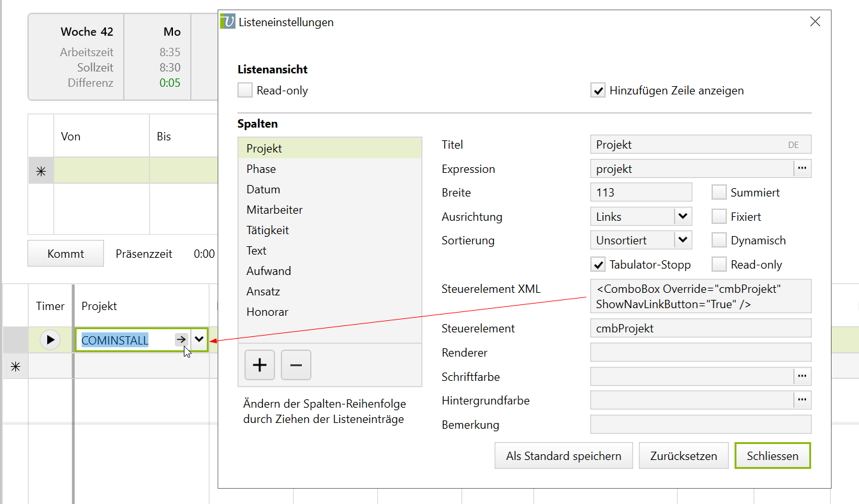The image size is (859, 504).
Task: Uncheck Hinzufügen Zeile anzeigen
Action: point(598,91)
